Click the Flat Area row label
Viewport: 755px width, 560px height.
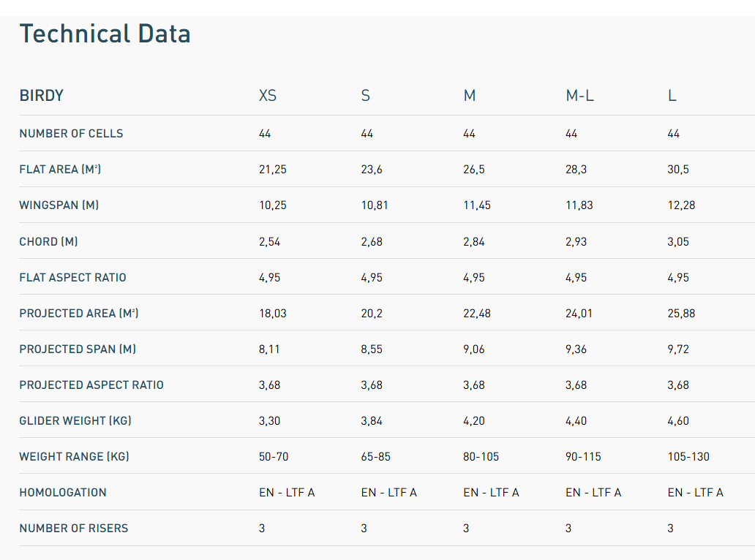pyautogui.click(x=60, y=170)
